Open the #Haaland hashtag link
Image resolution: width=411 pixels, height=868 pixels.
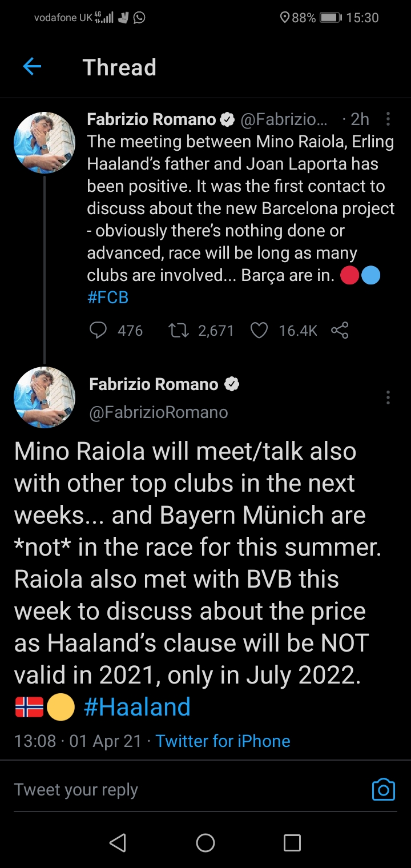(137, 707)
